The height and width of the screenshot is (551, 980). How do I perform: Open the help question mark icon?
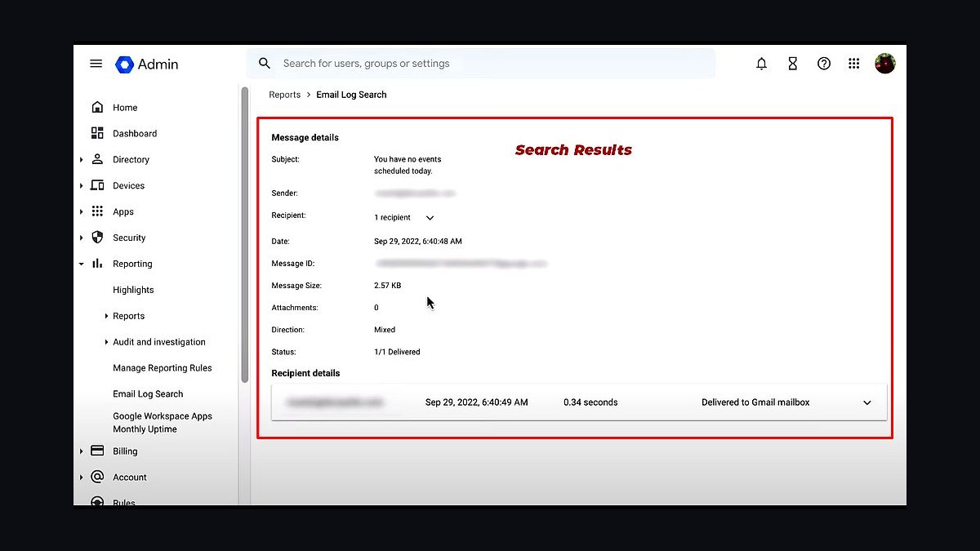(824, 64)
